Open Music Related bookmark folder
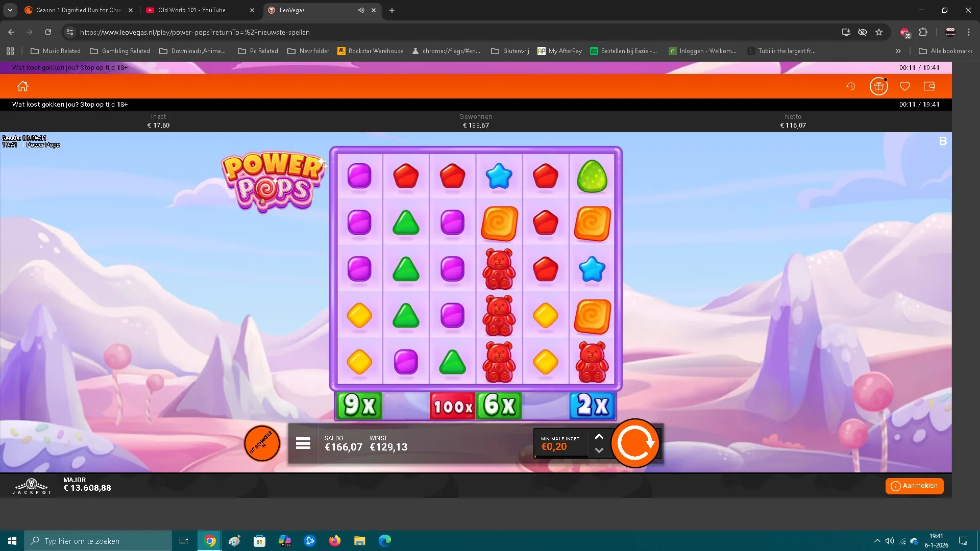 tap(56, 51)
